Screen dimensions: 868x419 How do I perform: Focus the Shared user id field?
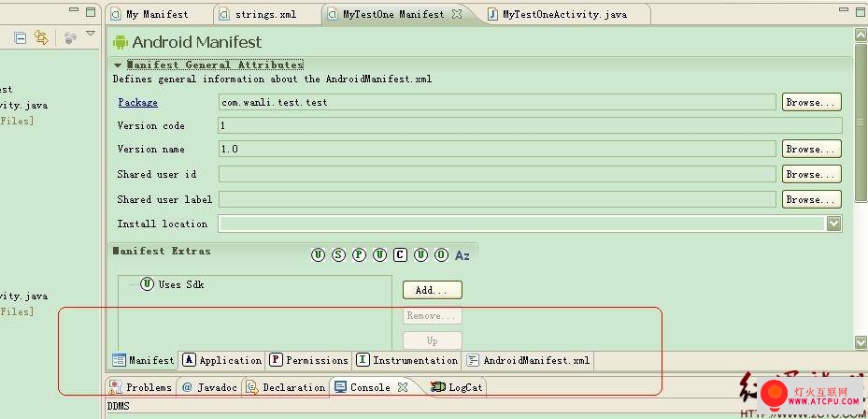[497, 174]
